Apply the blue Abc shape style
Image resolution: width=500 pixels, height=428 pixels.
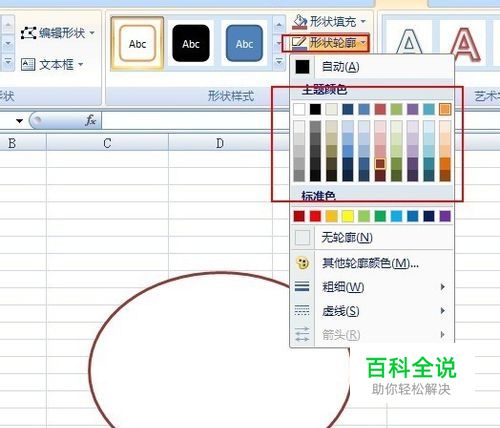[244, 44]
